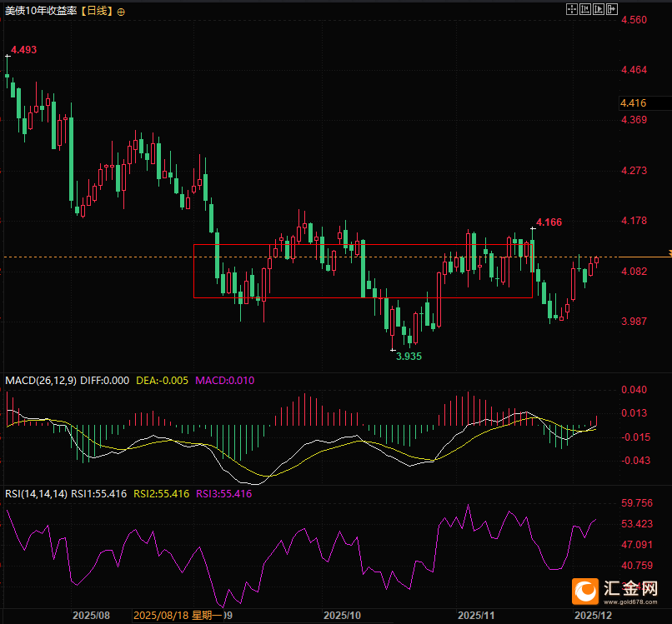Click the pink MACD:0.010 value label
This screenshot has width=672, height=624.
tap(225, 380)
